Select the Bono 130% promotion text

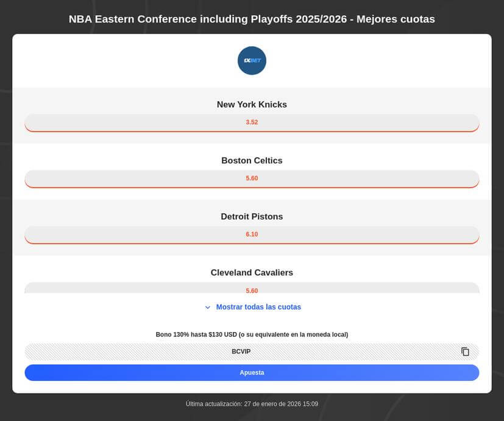click(x=252, y=334)
